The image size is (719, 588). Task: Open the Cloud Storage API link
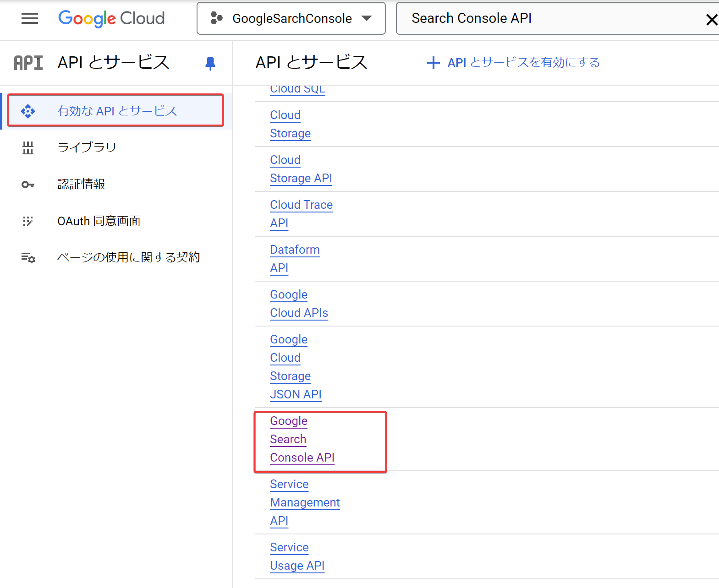coord(301,169)
